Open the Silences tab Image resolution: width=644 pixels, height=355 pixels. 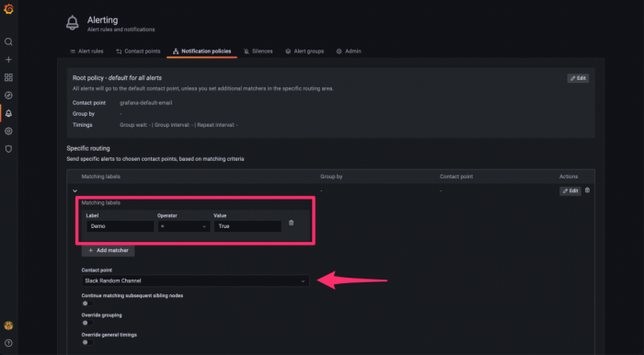pos(258,52)
